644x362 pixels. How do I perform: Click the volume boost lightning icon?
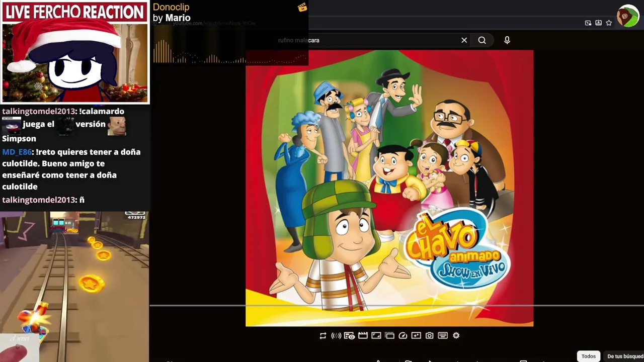[x=336, y=336]
